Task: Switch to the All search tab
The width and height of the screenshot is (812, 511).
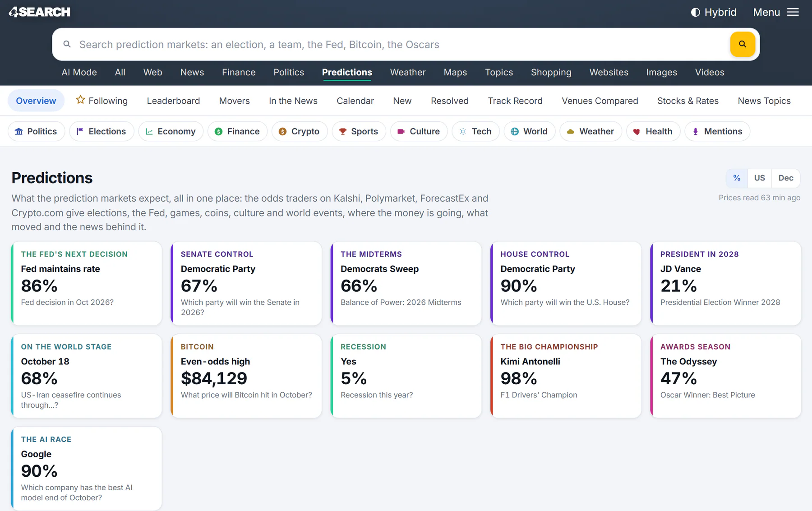Action: click(120, 72)
